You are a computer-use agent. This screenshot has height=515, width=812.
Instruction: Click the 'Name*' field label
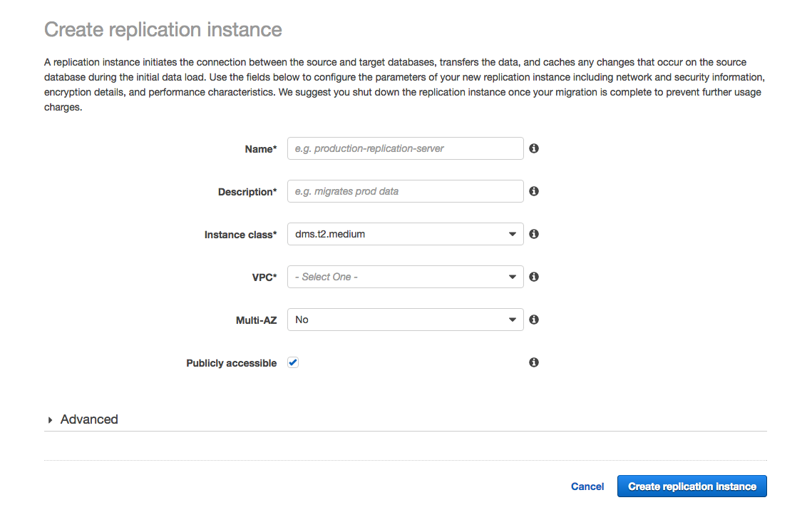[260, 149]
